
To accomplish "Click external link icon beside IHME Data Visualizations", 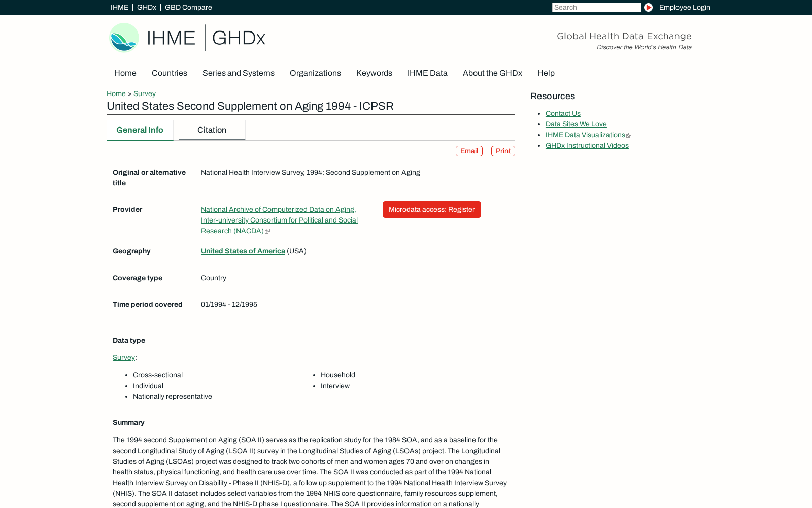I will click(629, 135).
